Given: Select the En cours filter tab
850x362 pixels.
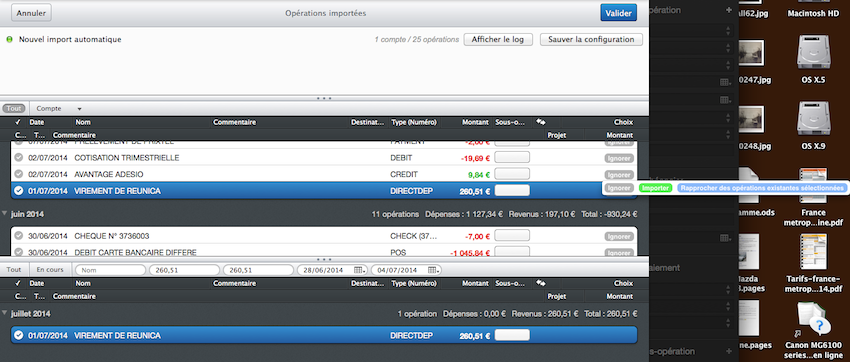Looking at the screenshot, I should click(x=50, y=269).
